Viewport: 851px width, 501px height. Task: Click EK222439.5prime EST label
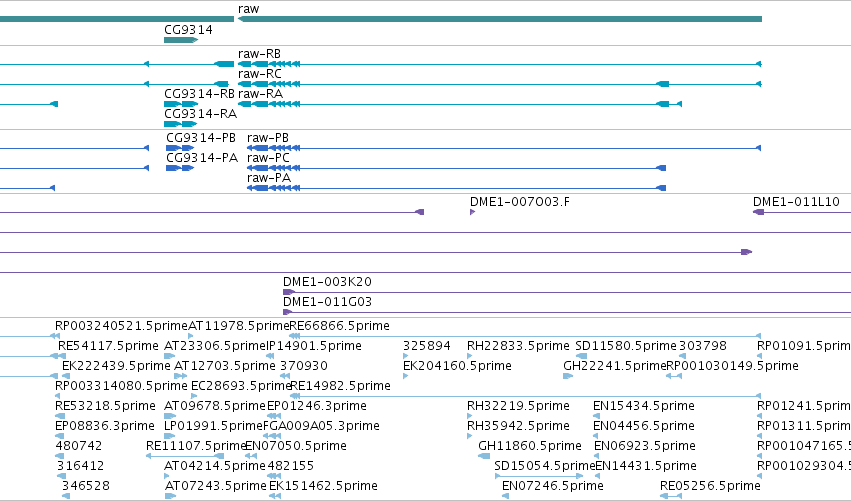coord(116,366)
